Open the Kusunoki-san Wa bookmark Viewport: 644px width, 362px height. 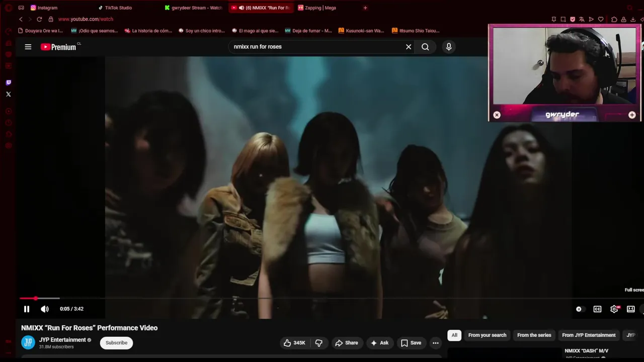361,31
